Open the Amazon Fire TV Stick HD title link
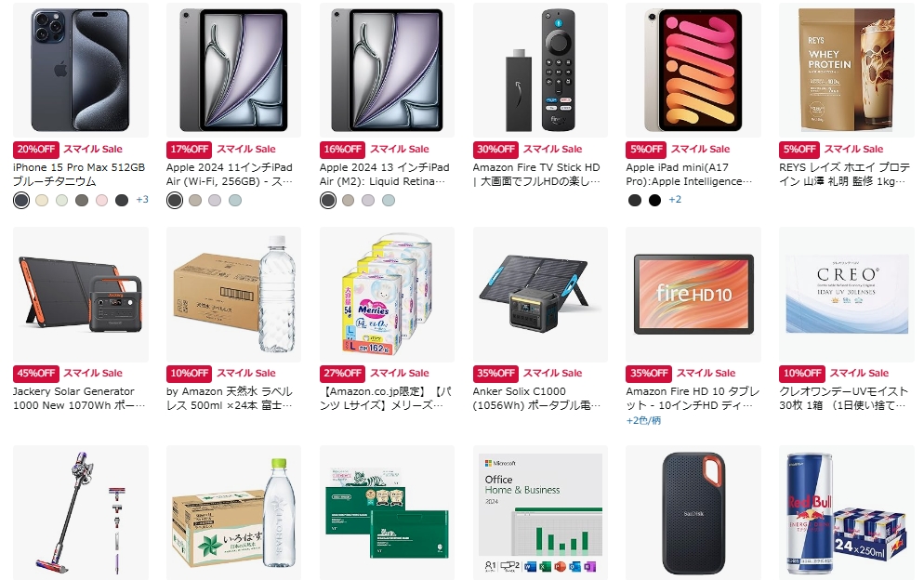 (x=536, y=175)
